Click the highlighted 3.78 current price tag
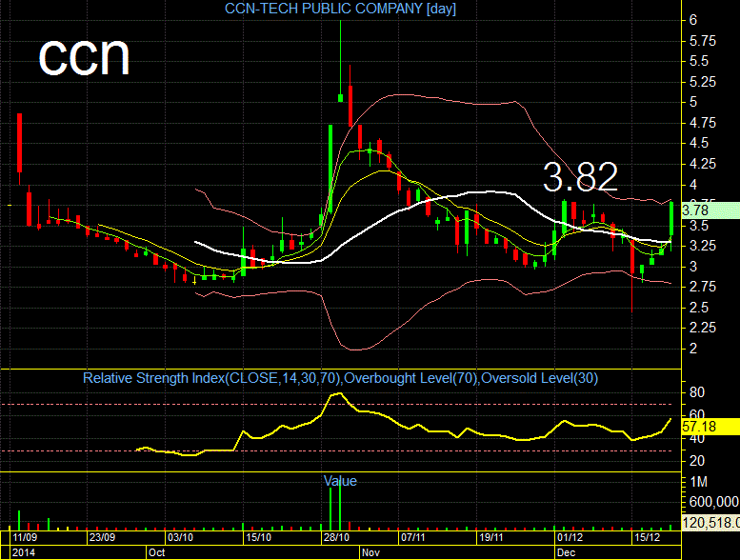This screenshot has width=740, height=560. [x=710, y=210]
